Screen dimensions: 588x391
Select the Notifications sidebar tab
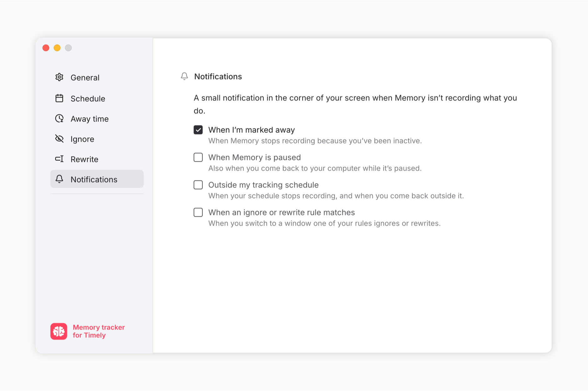[97, 179]
